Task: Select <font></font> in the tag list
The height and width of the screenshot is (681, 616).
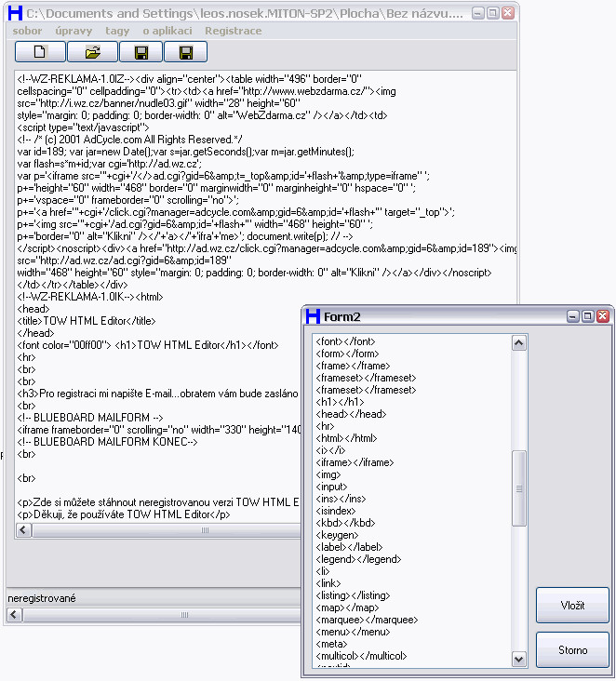Action: point(345,341)
